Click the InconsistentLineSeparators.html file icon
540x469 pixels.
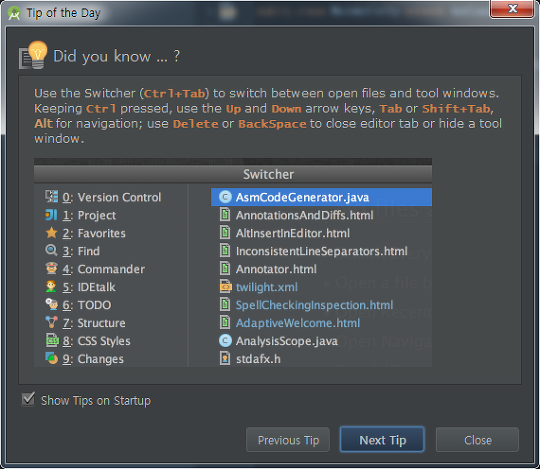pyautogui.click(x=225, y=250)
